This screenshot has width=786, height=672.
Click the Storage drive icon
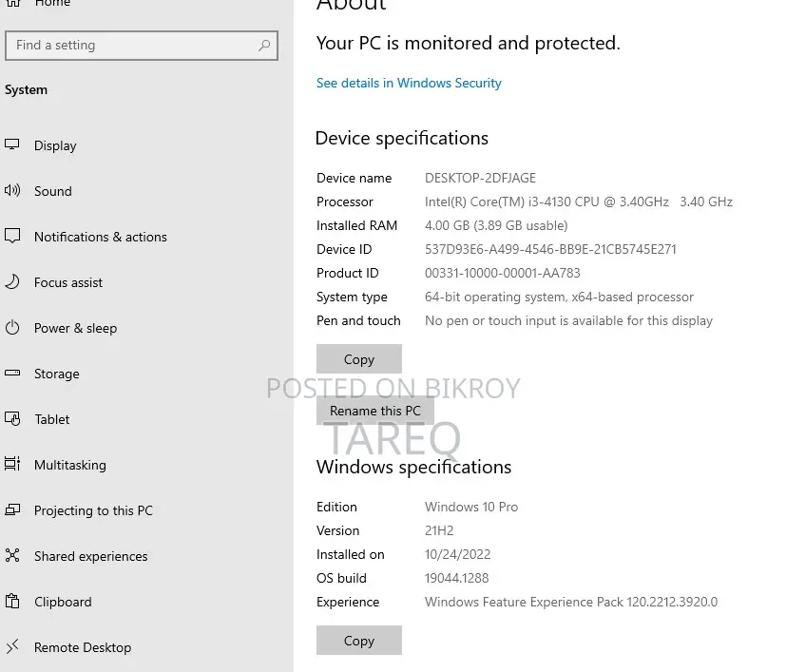tap(12, 373)
